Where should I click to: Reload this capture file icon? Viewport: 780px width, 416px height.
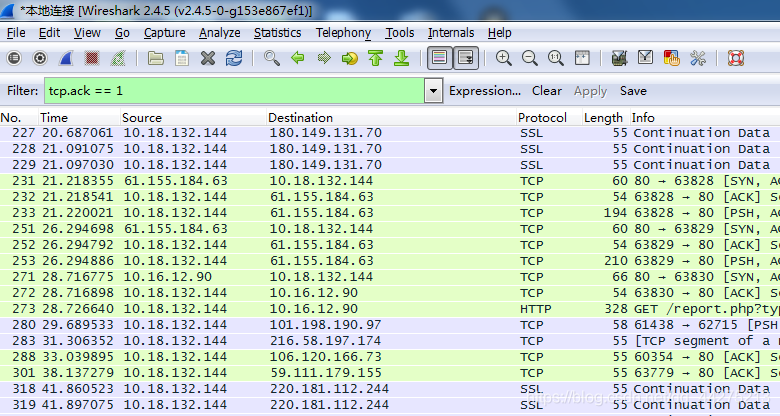pos(234,58)
